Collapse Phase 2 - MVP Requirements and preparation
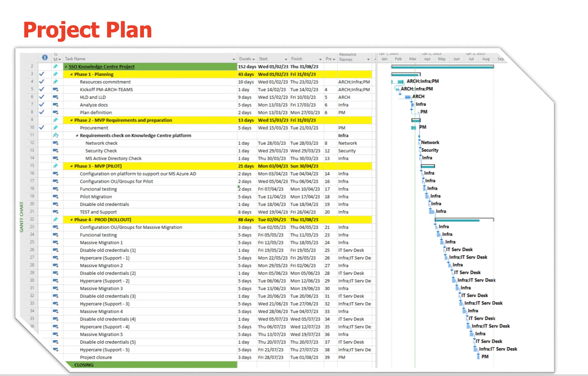The height and width of the screenshot is (376, 588). point(72,120)
